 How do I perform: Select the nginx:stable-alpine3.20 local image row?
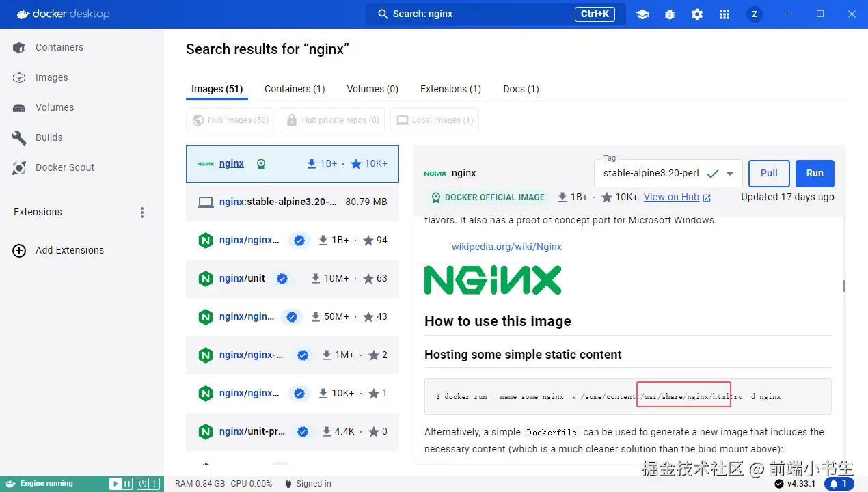(293, 202)
